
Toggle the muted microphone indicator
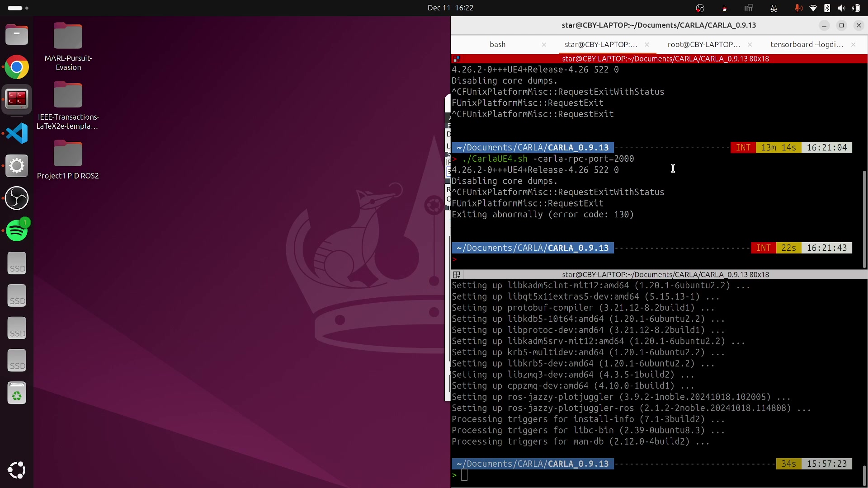click(798, 8)
